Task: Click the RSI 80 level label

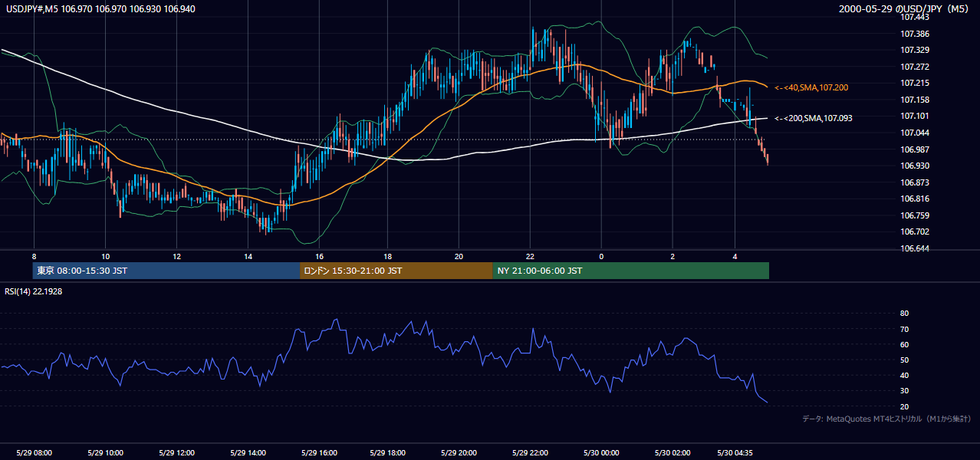Action: (x=904, y=314)
